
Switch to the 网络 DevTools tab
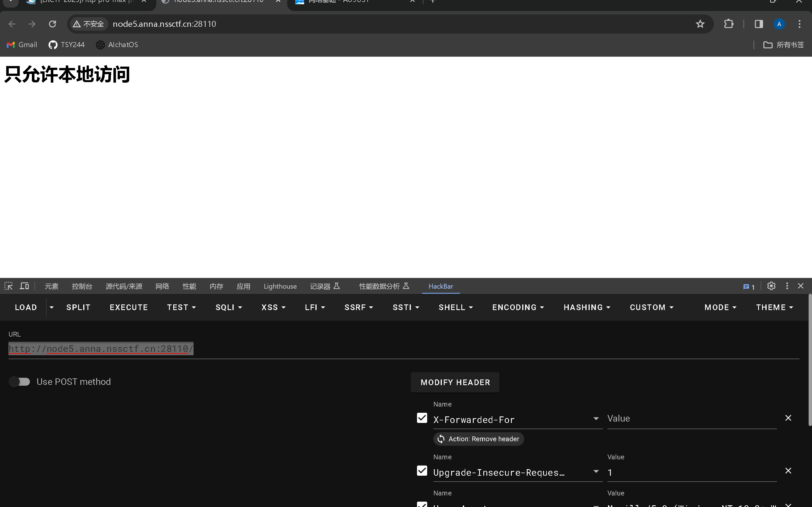(162, 286)
